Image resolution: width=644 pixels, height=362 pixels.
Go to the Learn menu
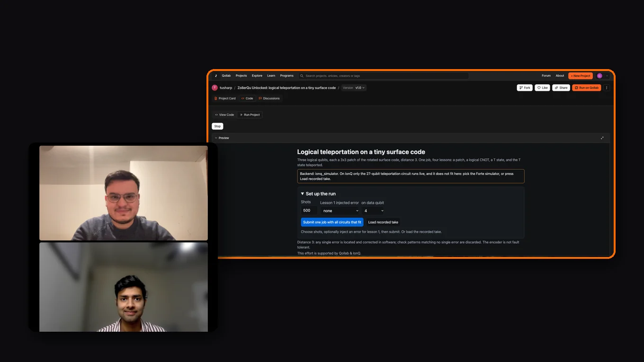271,76
